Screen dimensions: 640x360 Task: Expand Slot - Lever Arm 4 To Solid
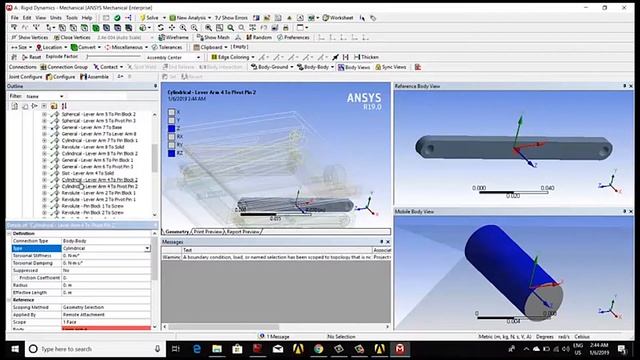[44, 173]
